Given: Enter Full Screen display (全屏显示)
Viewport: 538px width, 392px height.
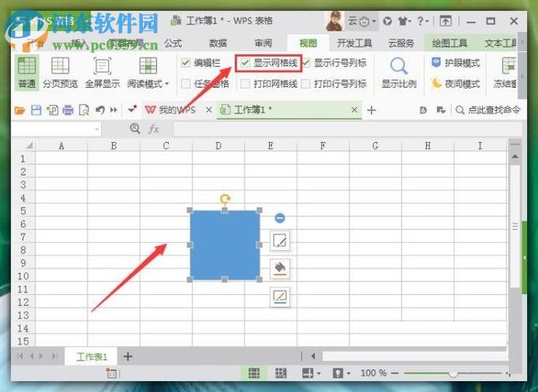Looking at the screenshot, I should coord(103,65).
